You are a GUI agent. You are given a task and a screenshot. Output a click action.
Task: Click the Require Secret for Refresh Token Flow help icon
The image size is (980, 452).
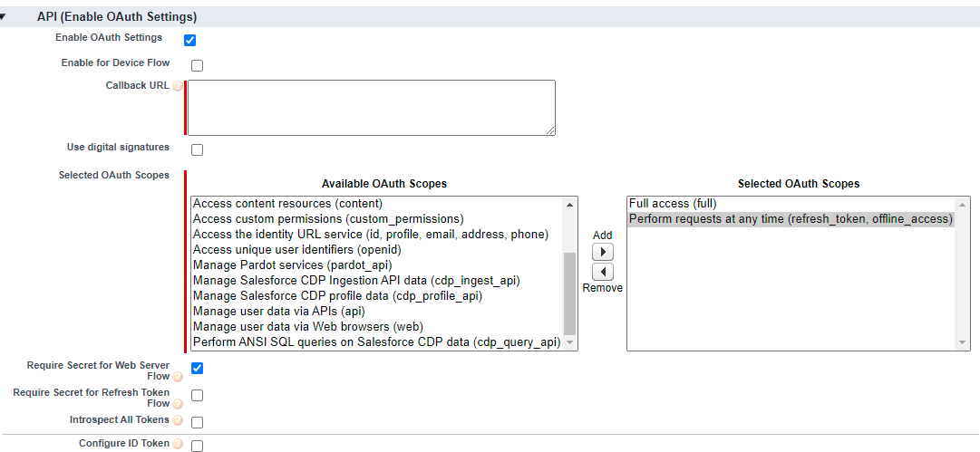coord(178,404)
